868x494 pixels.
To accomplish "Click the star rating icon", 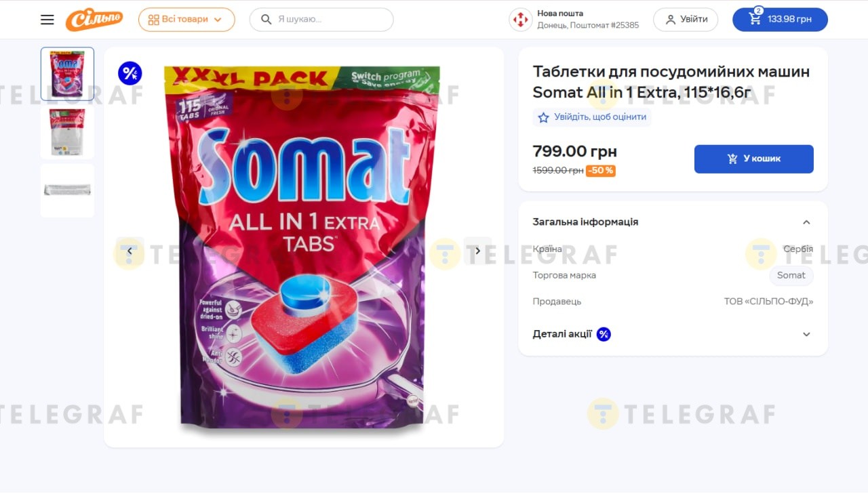I will pyautogui.click(x=543, y=117).
